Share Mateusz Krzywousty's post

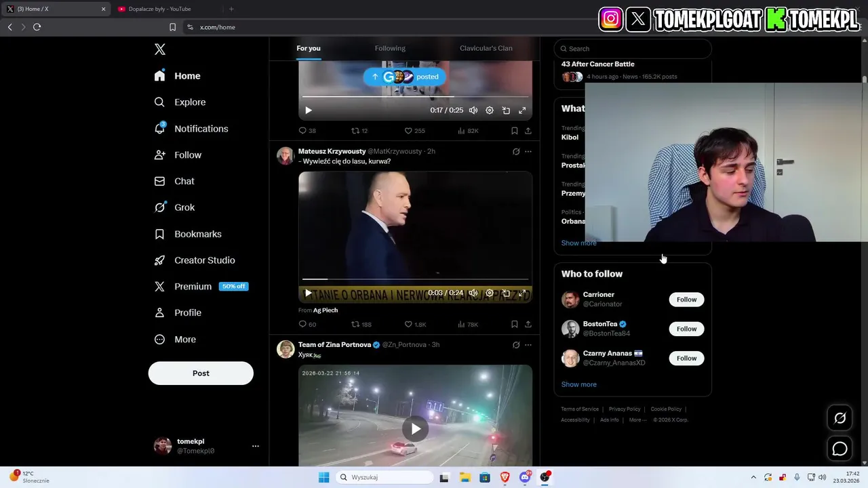point(528,325)
